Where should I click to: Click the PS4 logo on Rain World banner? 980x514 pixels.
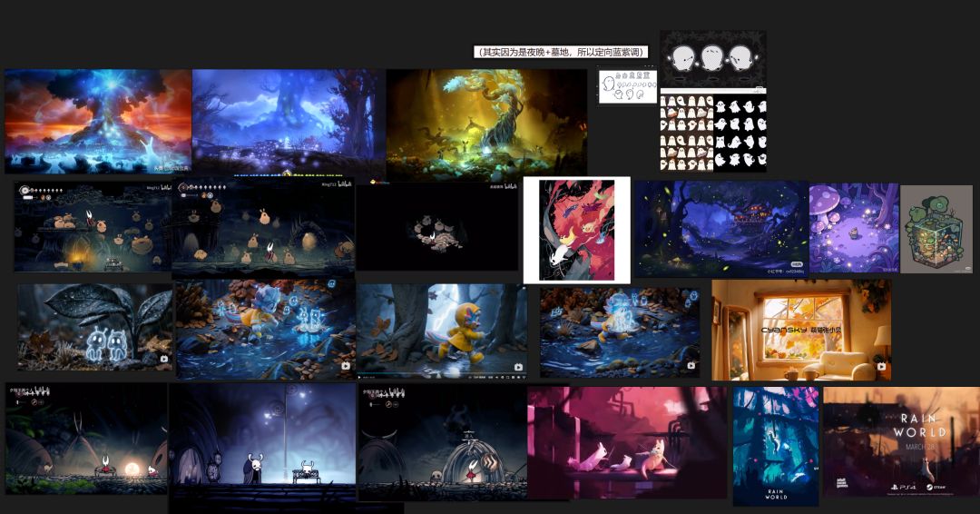click(903, 487)
